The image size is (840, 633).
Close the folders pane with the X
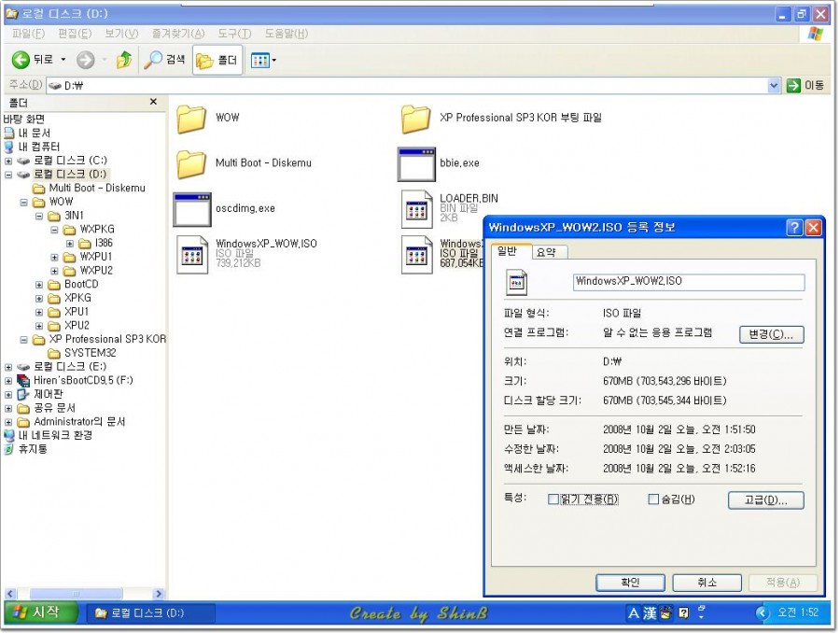tap(154, 102)
